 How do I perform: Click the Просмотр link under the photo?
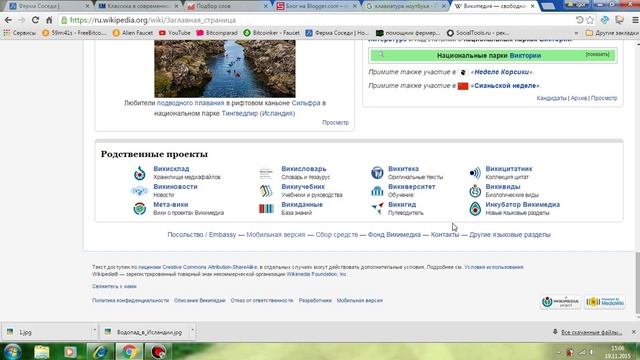point(335,122)
